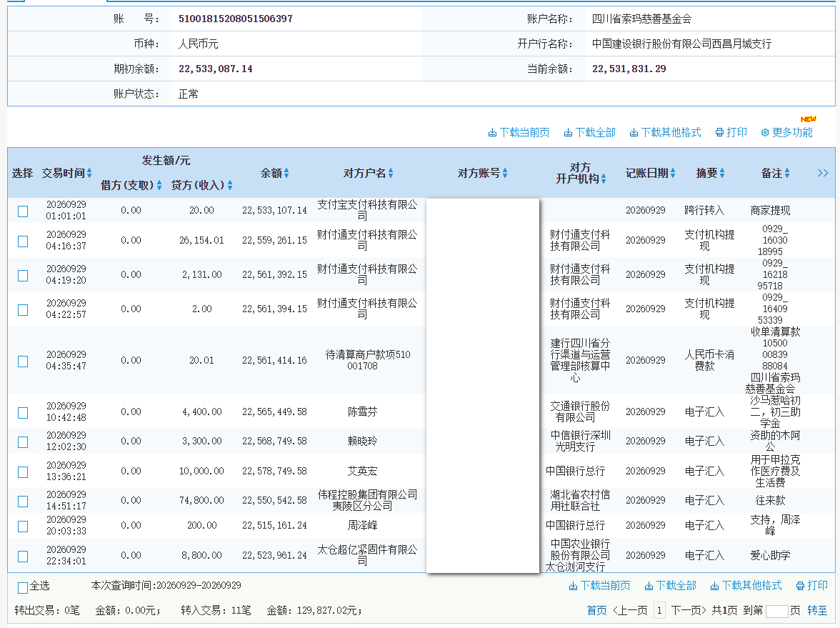Open 更多功能 more functions link
The image size is (840, 628).
(x=786, y=132)
